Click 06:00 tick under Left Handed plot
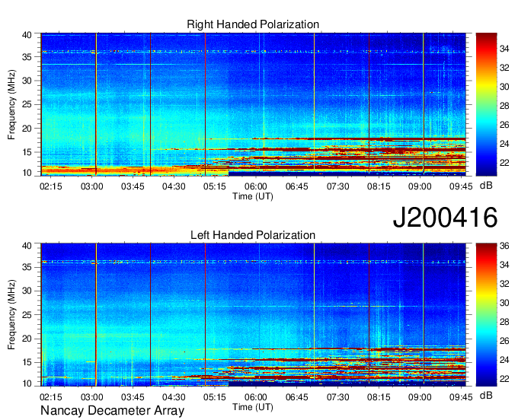The height and width of the screenshot is (420, 518). point(256,396)
